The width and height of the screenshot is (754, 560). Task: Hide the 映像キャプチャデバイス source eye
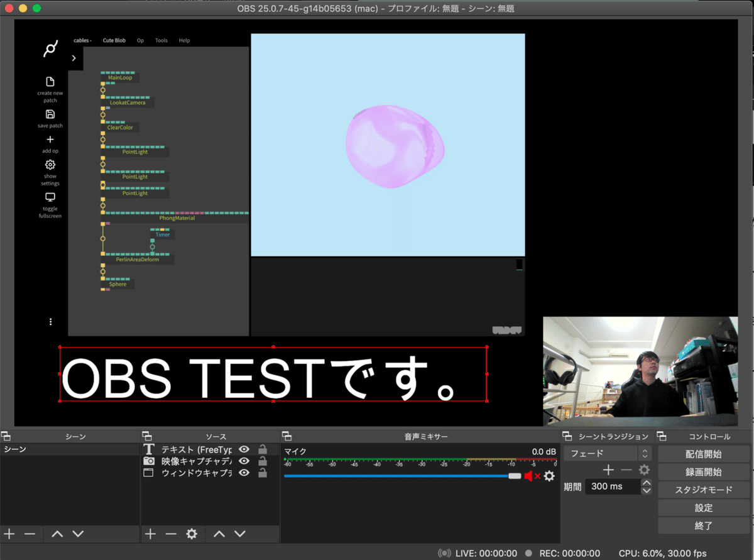[244, 461]
